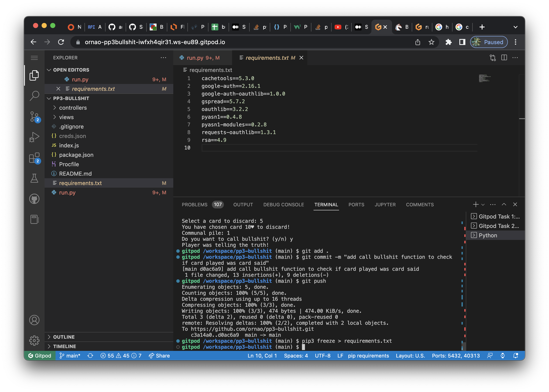Switch to the PROBLEMS panel tab

[195, 204]
